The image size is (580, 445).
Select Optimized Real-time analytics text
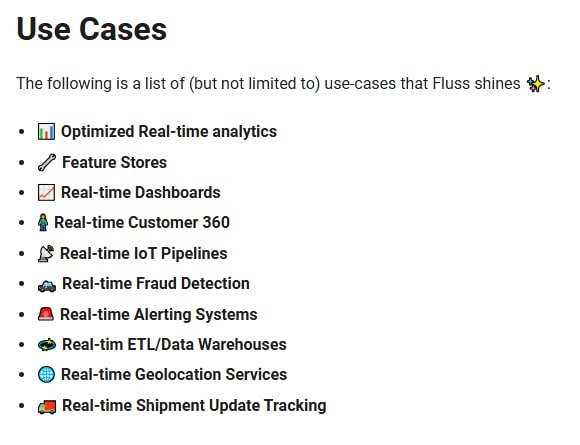169,132
